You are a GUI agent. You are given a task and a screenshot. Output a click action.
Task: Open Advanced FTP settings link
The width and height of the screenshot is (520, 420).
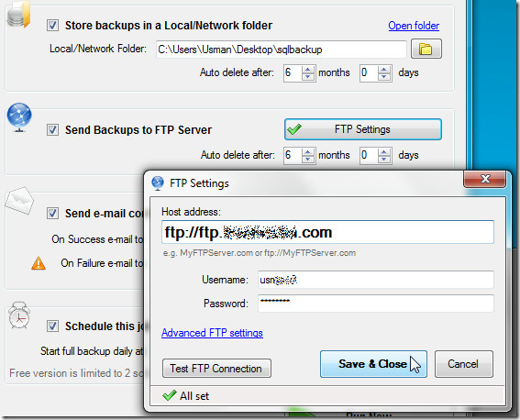(x=212, y=333)
